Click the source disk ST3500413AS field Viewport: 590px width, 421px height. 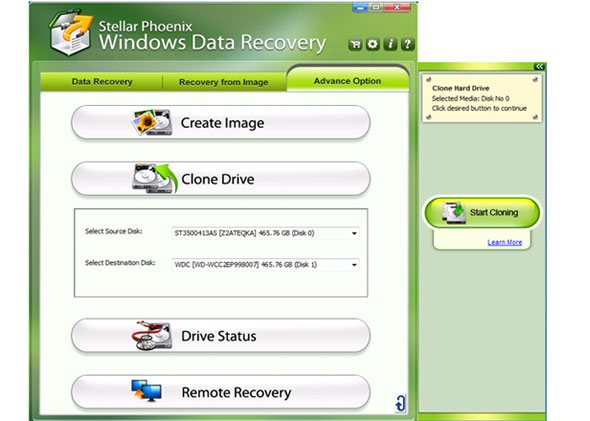[265, 233]
